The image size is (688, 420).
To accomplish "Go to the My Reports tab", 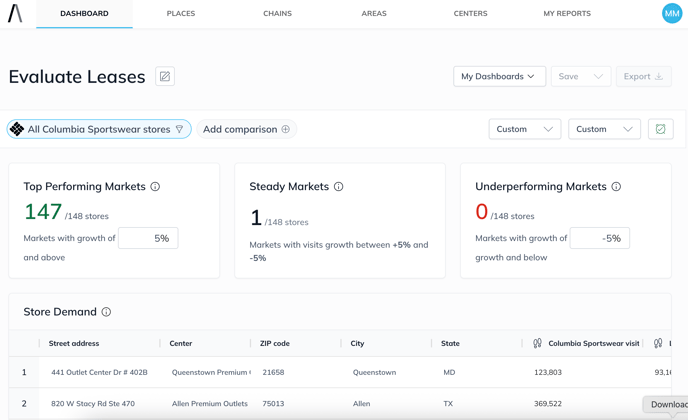I will point(567,14).
